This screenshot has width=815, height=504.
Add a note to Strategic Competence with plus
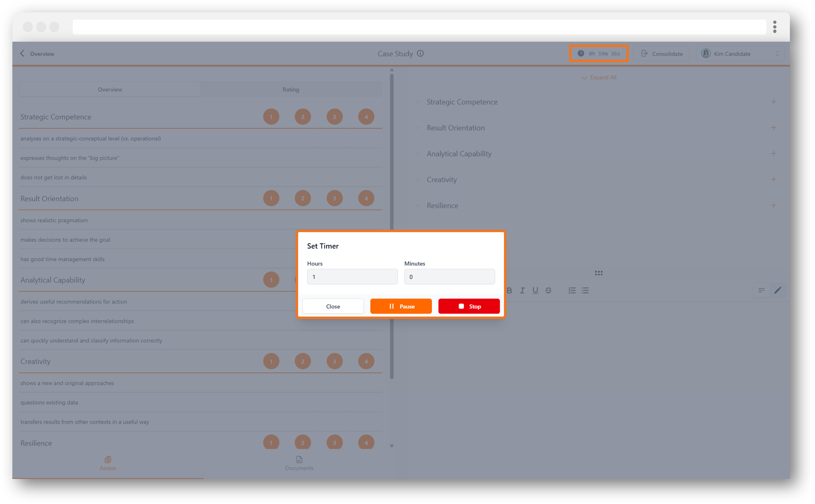coord(773,102)
